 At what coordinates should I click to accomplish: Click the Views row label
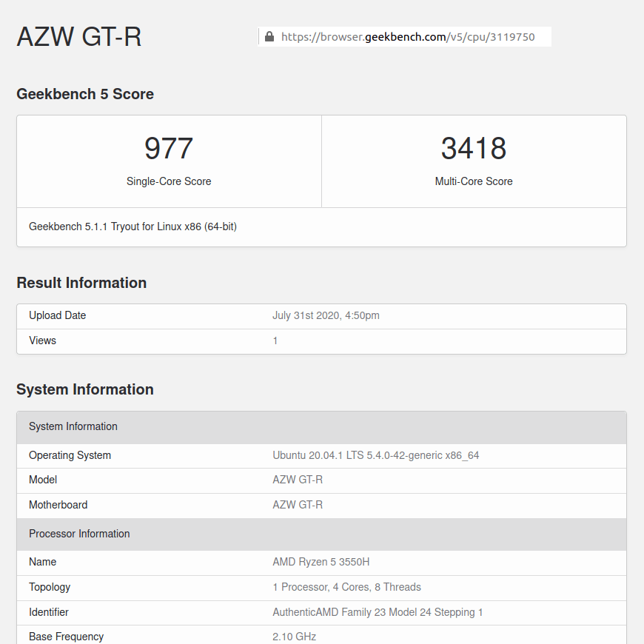(42, 341)
